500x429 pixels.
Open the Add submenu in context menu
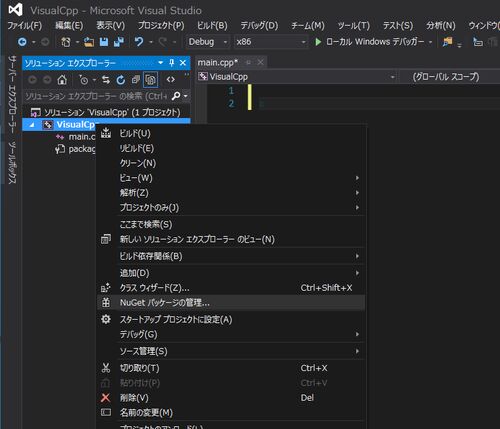click(x=231, y=273)
